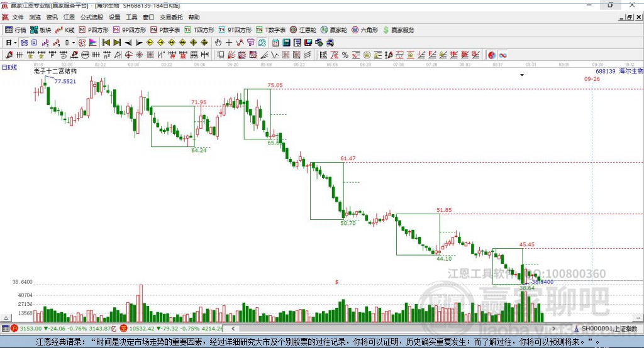Image resolution: width=644 pixels, height=348 pixels.
Task: Click the 10532.42 index value
Action: [142, 329]
